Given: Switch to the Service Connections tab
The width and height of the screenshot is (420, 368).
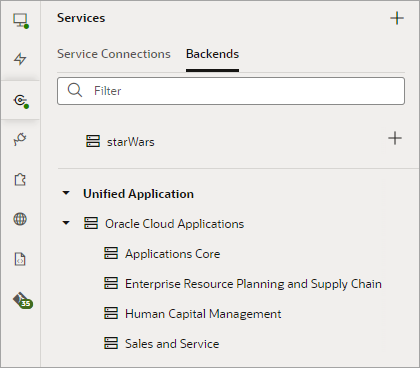Looking at the screenshot, I should (x=114, y=54).
